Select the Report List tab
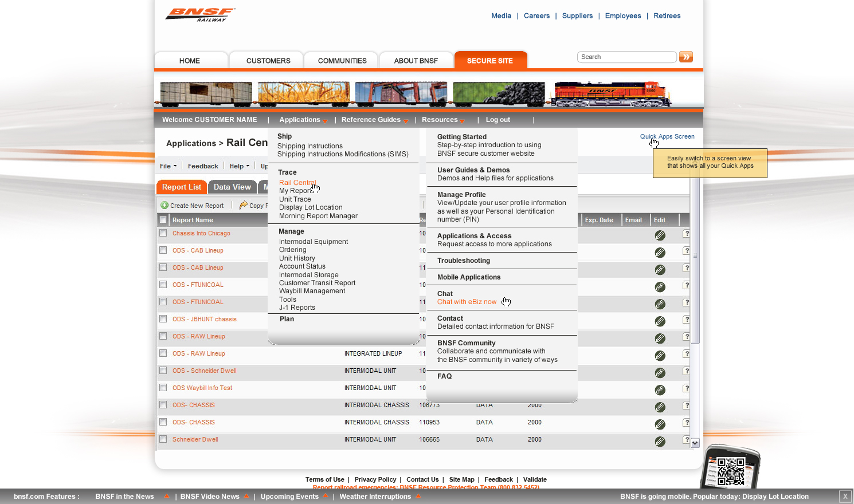The image size is (854, 504). tap(182, 187)
